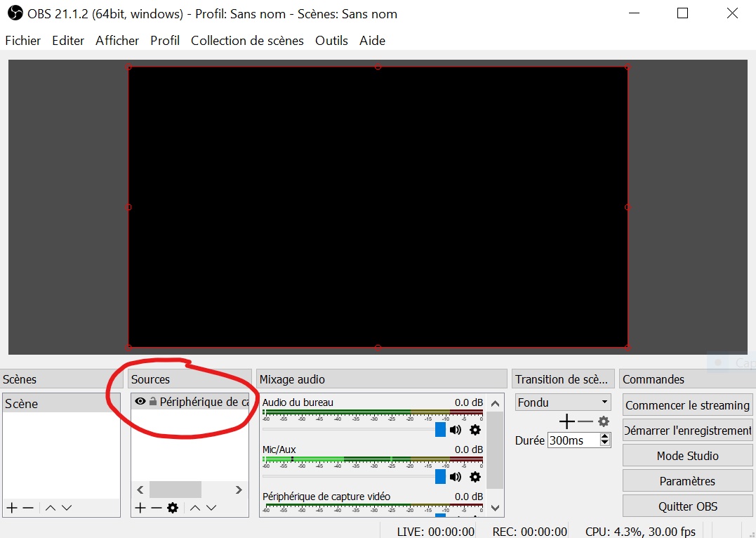This screenshot has height=538, width=756.
Task: Add a scene transition with plus icon
Action: 567,421
